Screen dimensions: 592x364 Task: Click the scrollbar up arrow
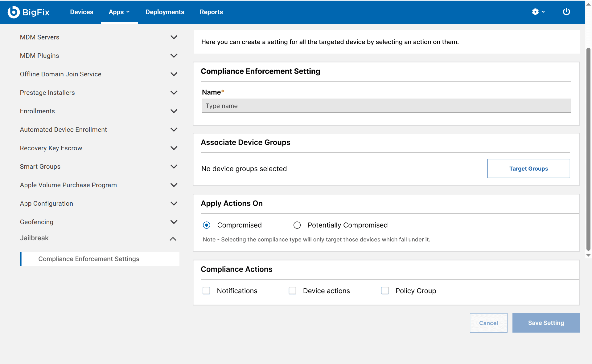tap(588, 4)
